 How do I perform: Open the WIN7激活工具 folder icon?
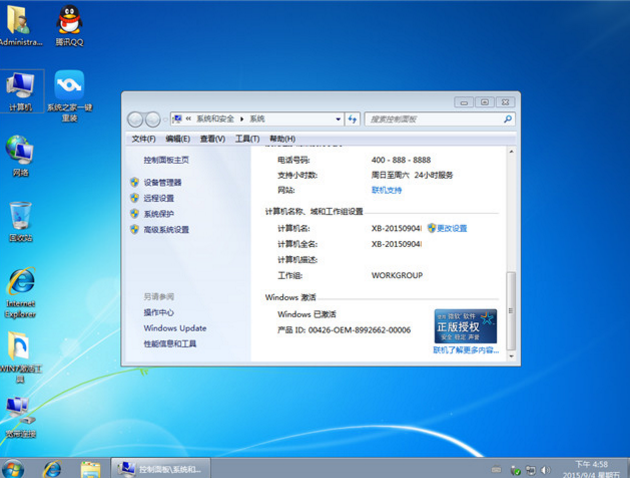click(x=20, y=357)
